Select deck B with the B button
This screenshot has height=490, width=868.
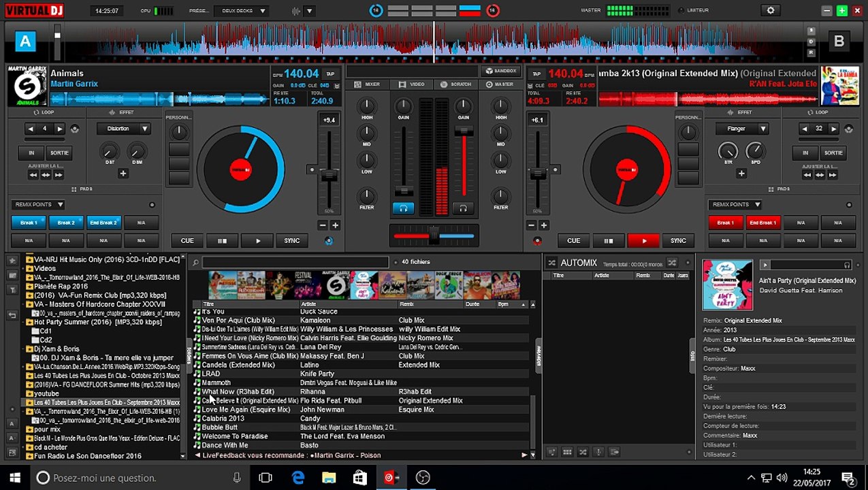[x=839, y=42]
